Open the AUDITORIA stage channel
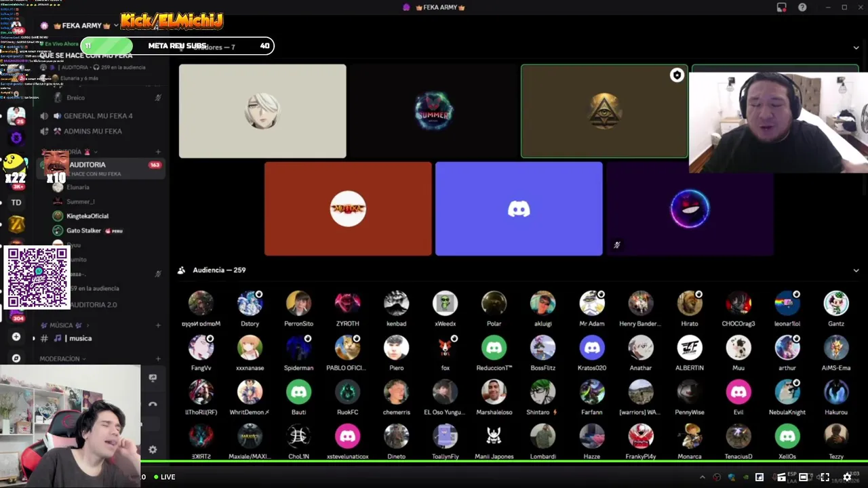 [x=100, y=168]
